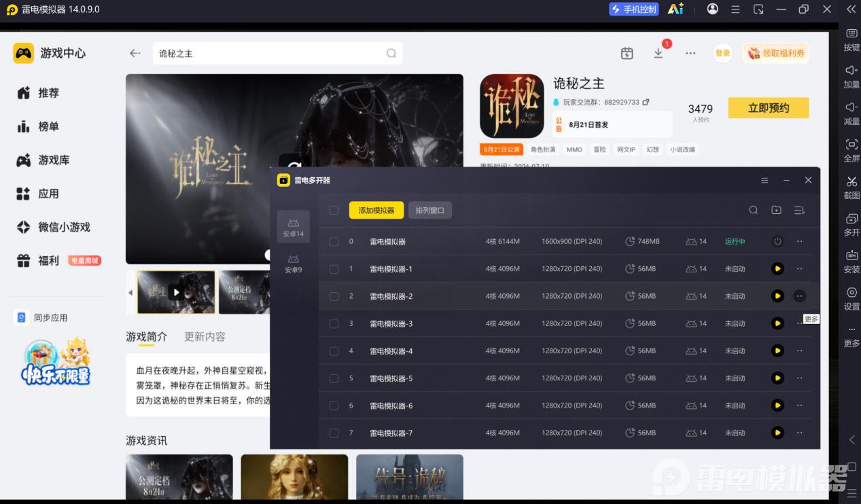This screenshot has height=504, width=861.
Task: Open more options for running 雷电模拟器 row
Action: coord(800,242)
